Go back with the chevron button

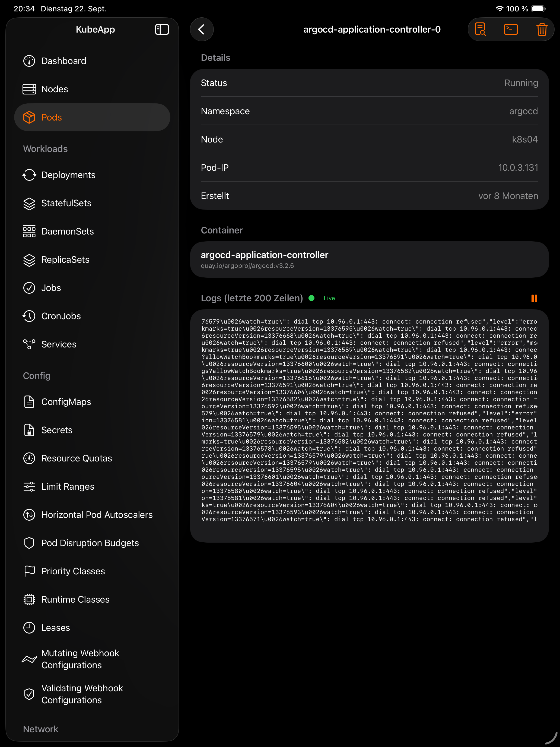tap(202, 29)
